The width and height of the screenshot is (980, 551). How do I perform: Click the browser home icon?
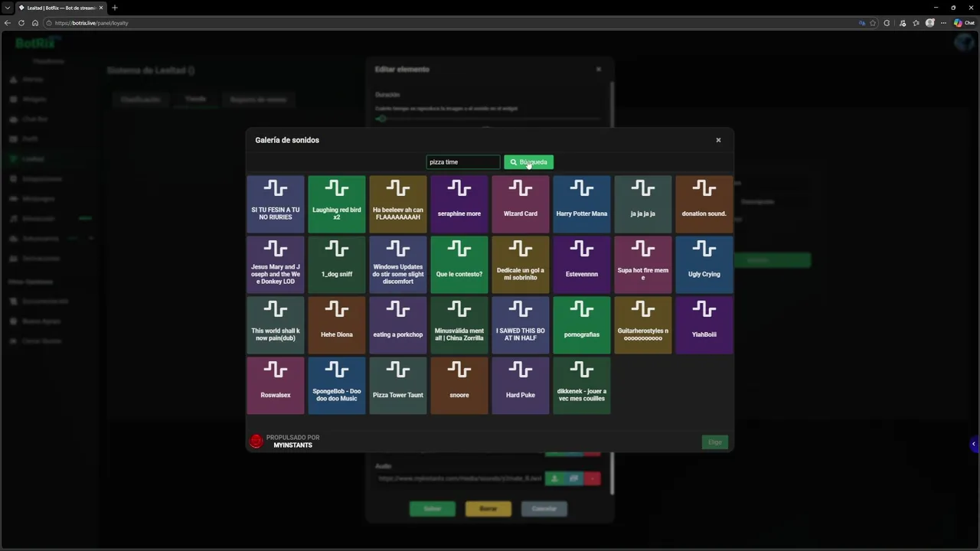(x=35, y=23)
